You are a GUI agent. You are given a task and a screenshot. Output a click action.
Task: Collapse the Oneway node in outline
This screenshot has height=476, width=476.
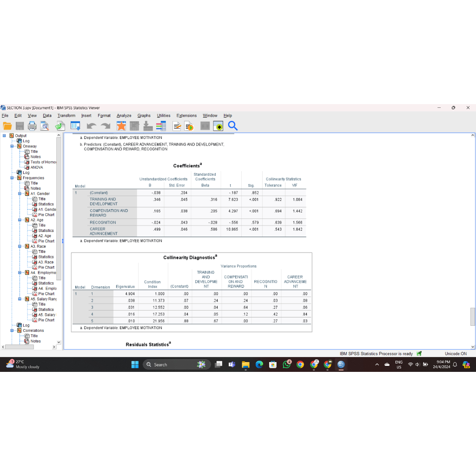pos(13,146)
